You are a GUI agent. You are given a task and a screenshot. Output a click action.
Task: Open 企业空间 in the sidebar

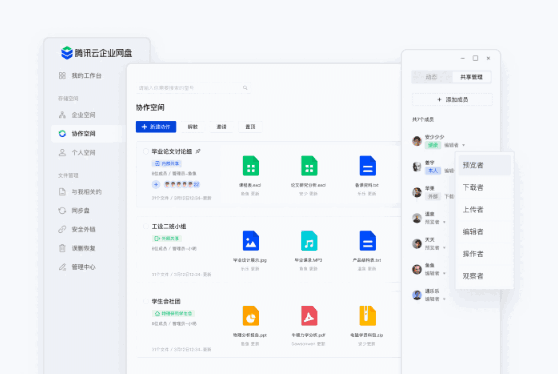click(77, 115)
